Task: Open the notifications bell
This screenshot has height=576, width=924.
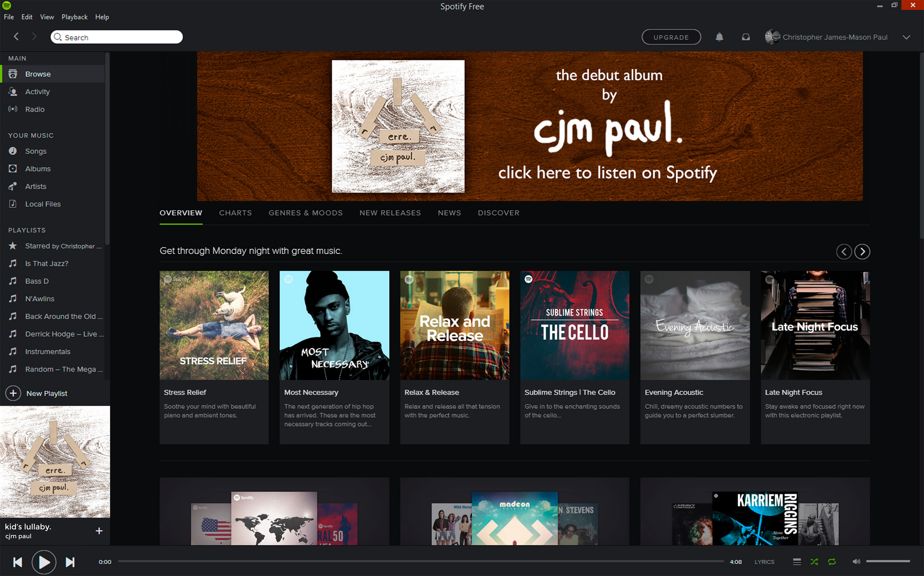Action: click(719, 37)
